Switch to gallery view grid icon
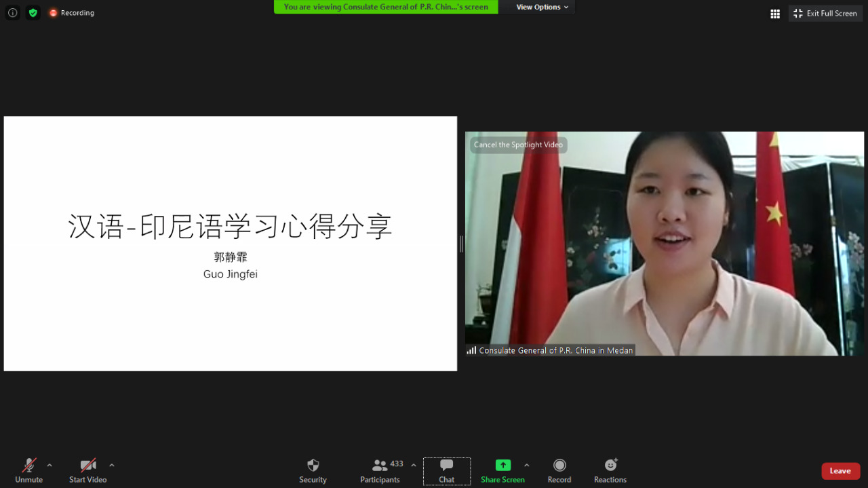868x488 pixels. pos(775,14)
